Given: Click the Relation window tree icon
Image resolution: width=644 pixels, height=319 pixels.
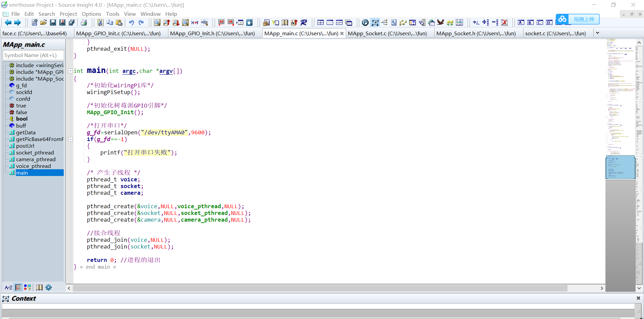Looking at the screenshot, I should click(384, 22).
